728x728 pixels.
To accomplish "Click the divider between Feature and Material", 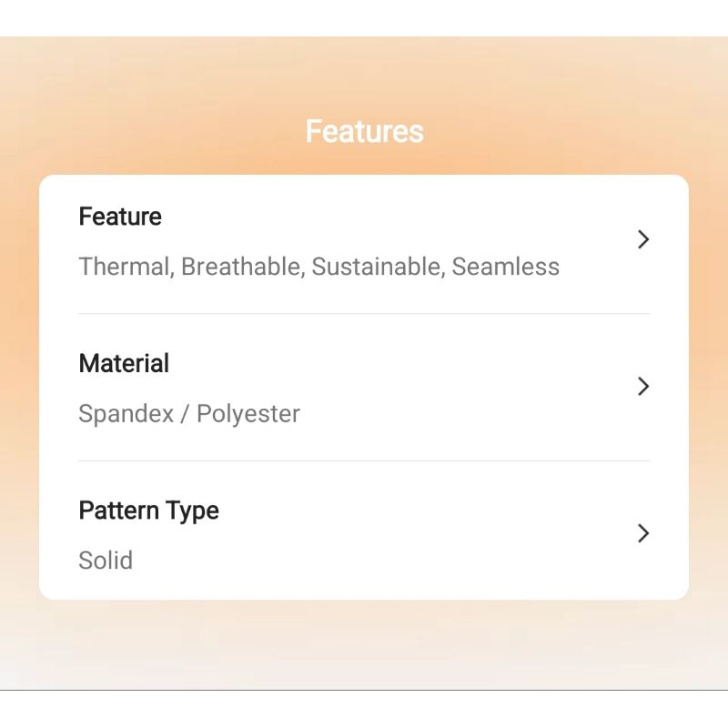I will click(364, 314).
